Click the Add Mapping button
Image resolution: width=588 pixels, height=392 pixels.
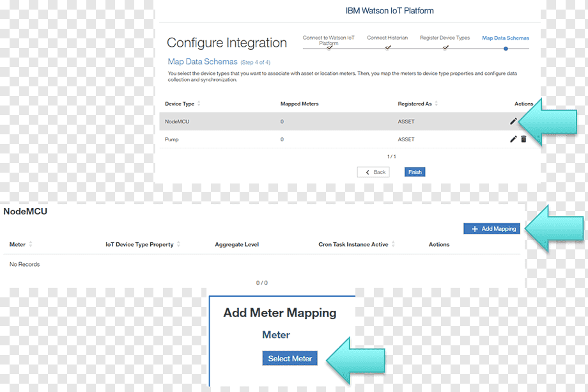tap(491, 229)
